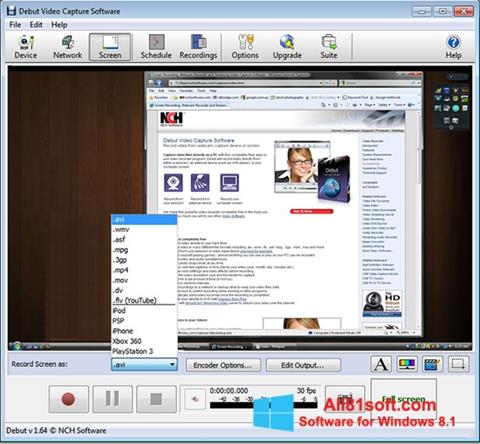Take a snapshot with the camera button
This screenshot has width=480, height=444.
click(x=345, y=398)
